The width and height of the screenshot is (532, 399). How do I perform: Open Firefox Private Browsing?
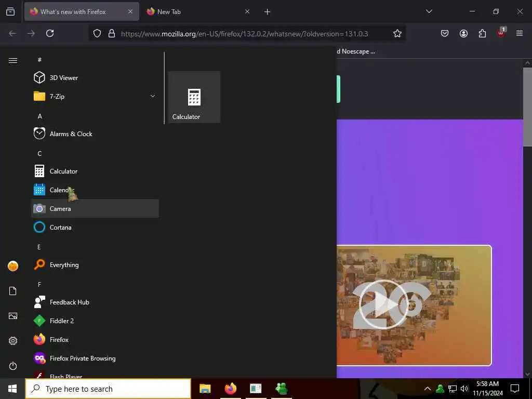click(x=95, y=358)
